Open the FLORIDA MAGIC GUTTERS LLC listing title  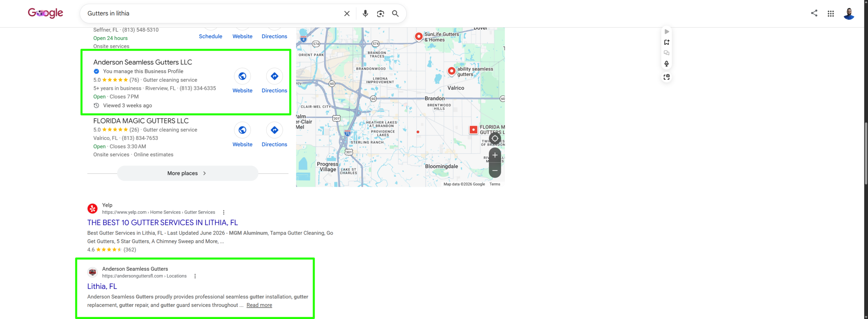141,121
